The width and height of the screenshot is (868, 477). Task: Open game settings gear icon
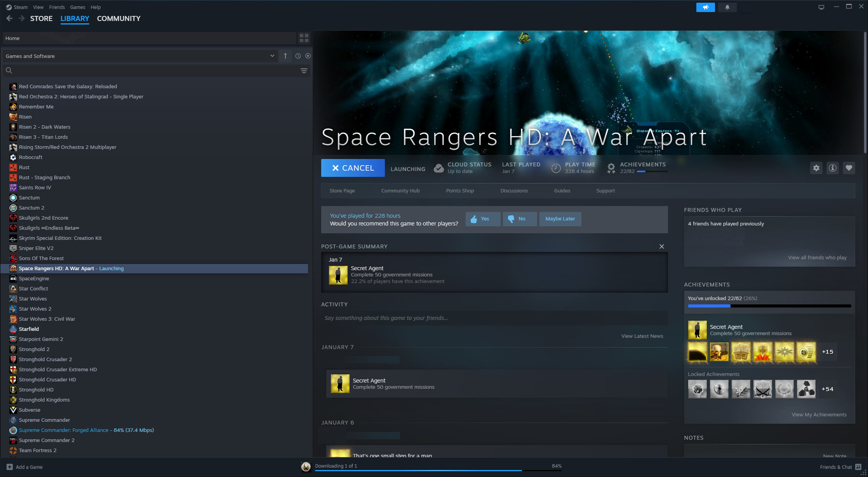816,168
